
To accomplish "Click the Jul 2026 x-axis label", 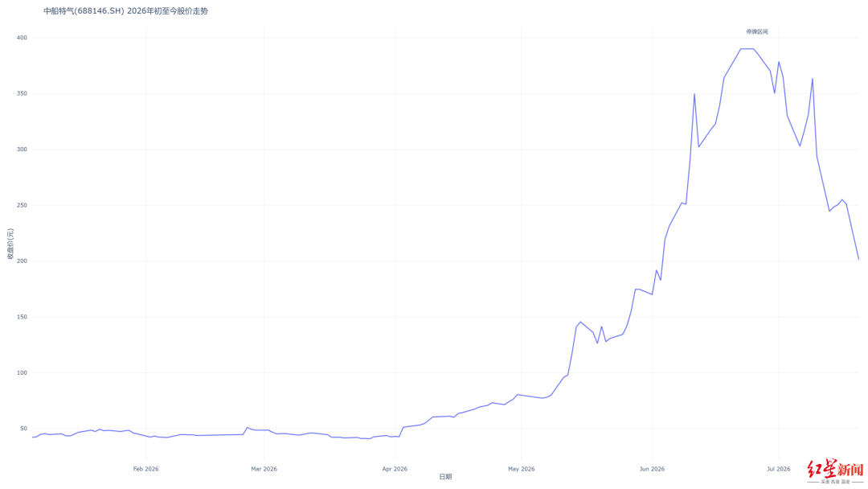I will pyautogui.click(x=778, y=469).
